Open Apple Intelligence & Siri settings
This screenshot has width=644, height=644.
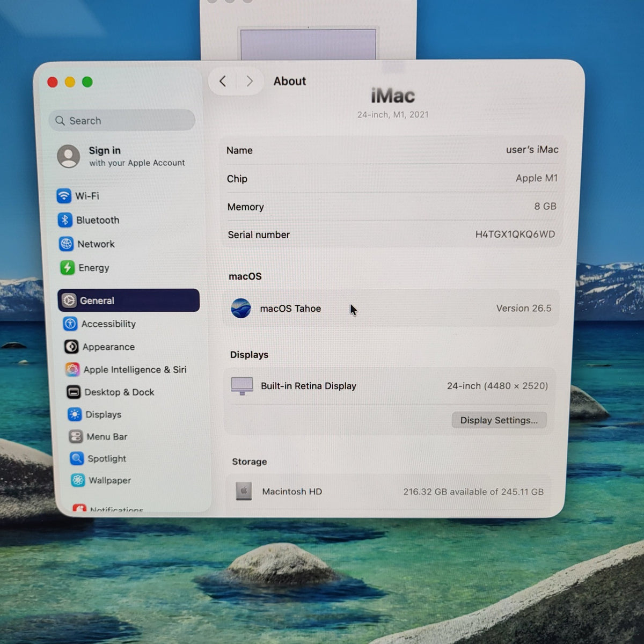[127, 369]
